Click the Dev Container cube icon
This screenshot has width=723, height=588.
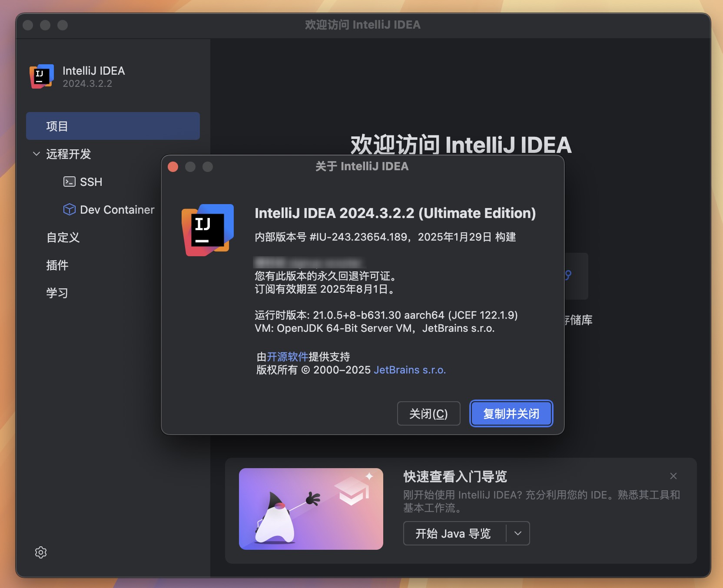click(x=69, y=209)
